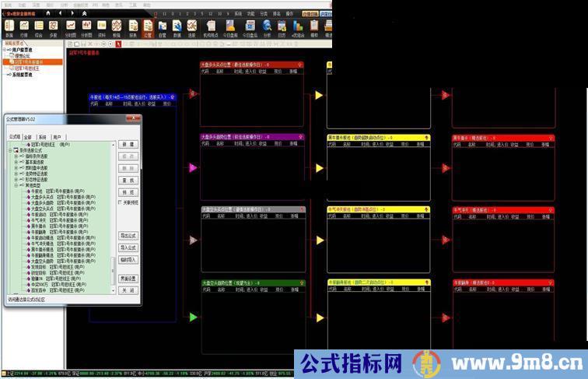
Task: Open the 分析 magnifier globe icon
Action: click(x=267, y=28)
